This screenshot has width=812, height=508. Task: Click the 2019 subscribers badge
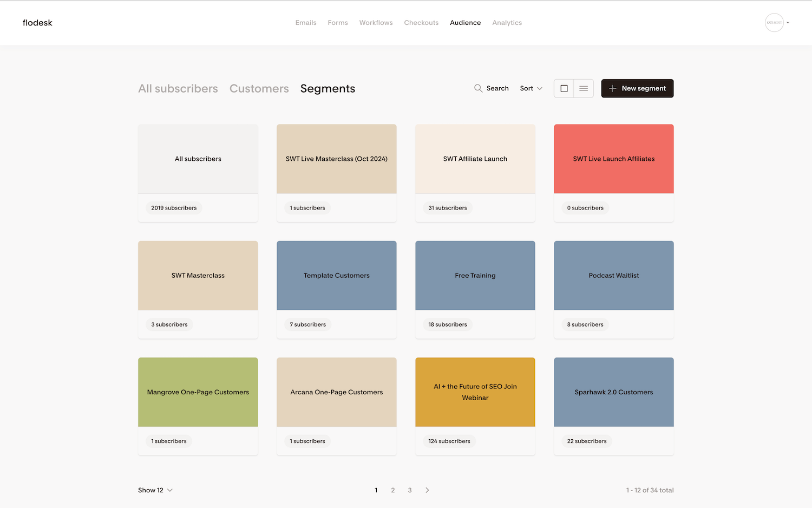click(174, 208)
